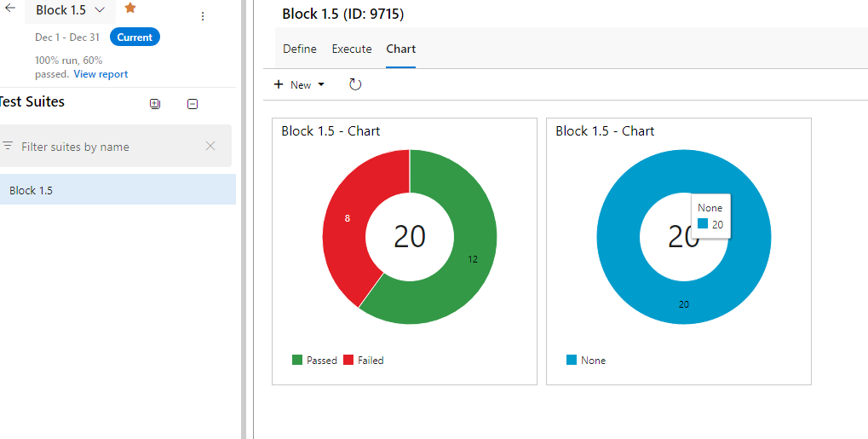Image resolution: width=868 pixels, height=439 pixels.
Task: Open the Block 1.5 test plan dropdown
Action: pos(71,10)
